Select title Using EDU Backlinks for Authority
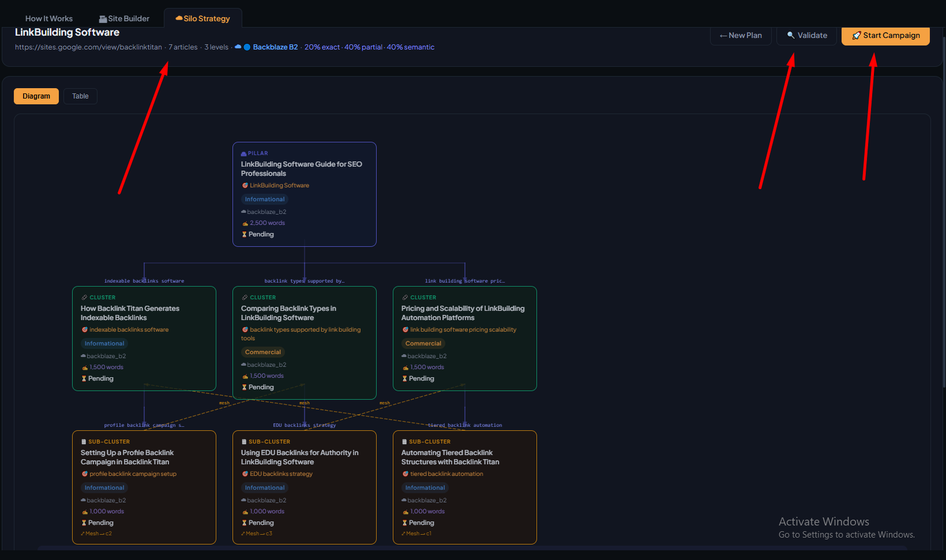The height and width of the screenshot is (560, 946). [300, 458]
